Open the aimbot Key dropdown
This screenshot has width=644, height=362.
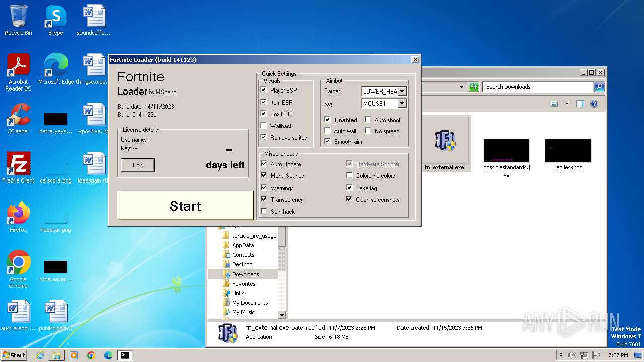click(x=402, y=103)
